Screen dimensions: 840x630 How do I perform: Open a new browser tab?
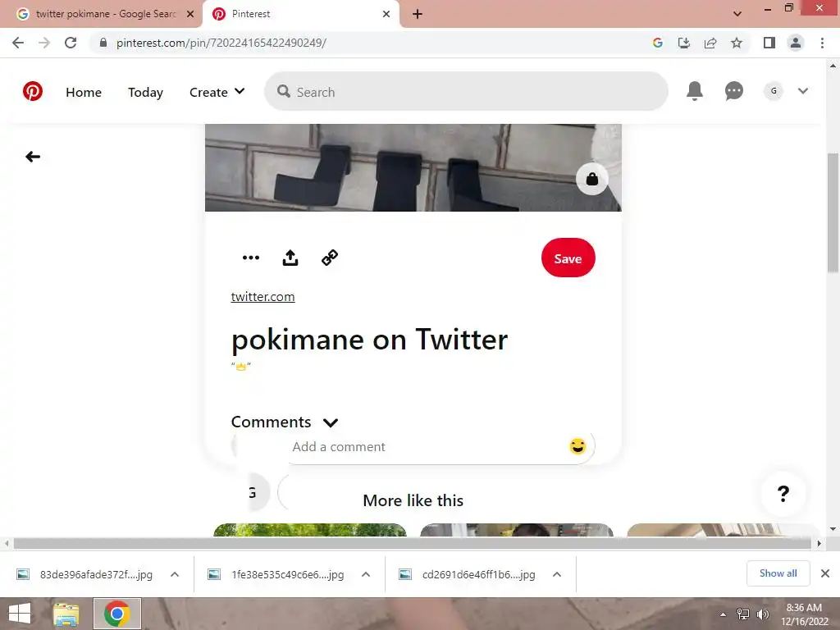coord(418,14)
